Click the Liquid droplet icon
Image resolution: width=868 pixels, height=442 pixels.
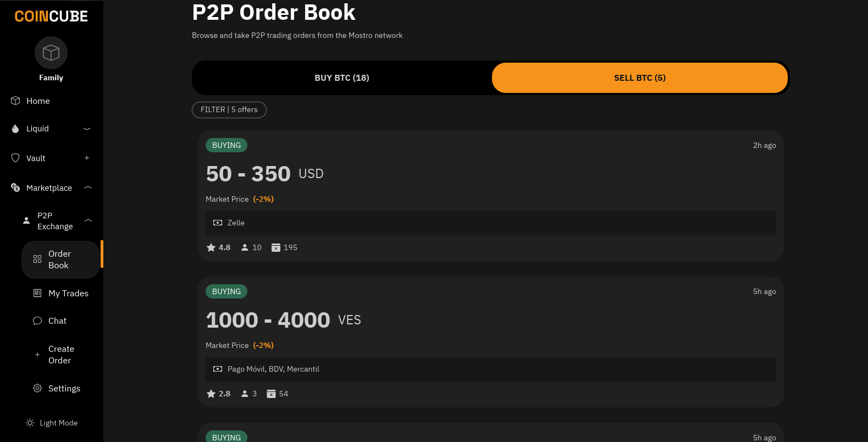tap(15, 128)
